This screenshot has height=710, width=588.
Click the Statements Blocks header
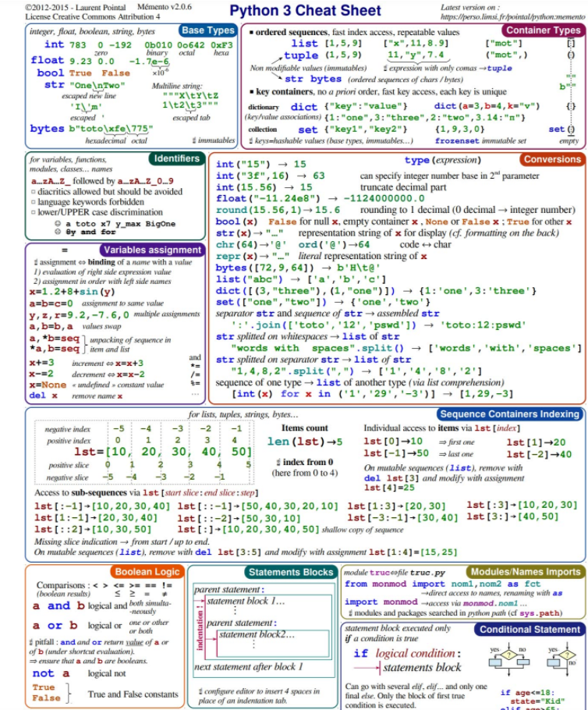pos(291,573)
